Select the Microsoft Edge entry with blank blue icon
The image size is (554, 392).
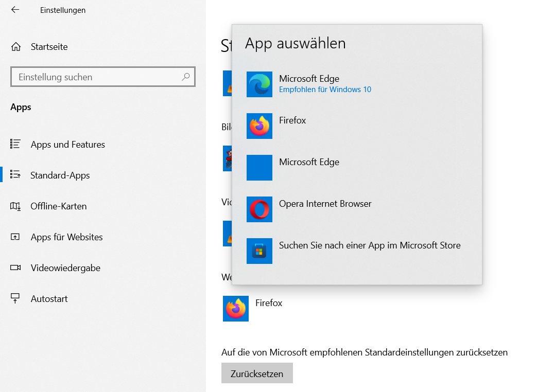point(259,168)
